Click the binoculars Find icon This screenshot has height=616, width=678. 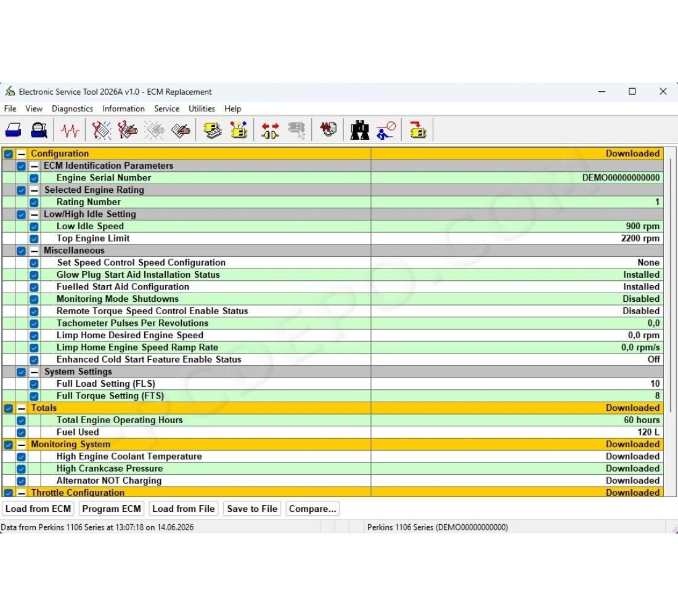pyautogui.click(x=360, y=130)
